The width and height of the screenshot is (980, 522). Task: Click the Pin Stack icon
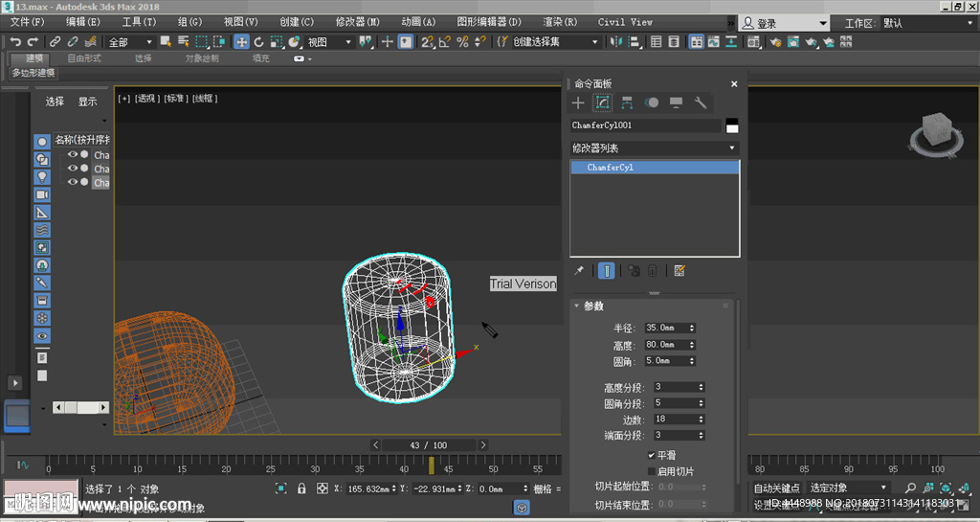(x=579, y=271)
